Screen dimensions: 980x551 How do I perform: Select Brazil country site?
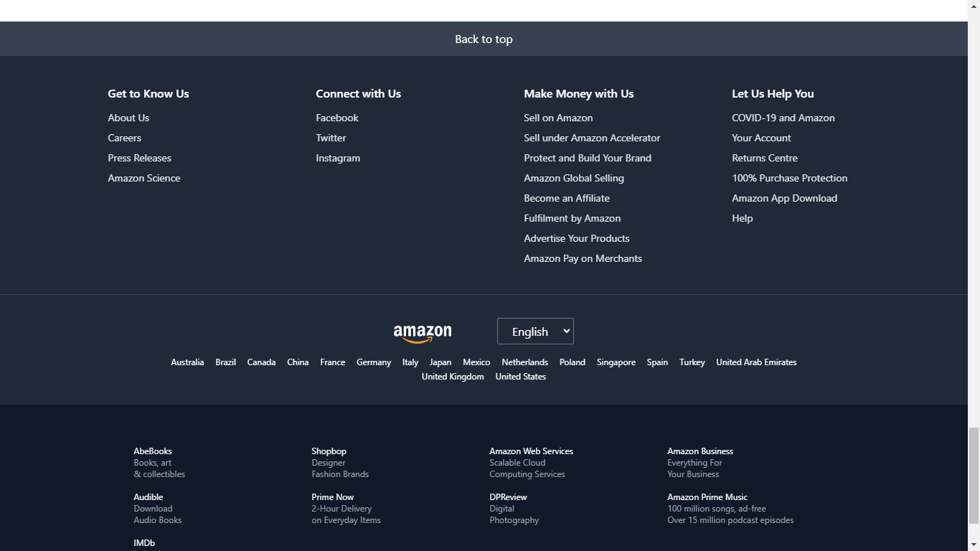pyautogui.click(x=225, y=362)
